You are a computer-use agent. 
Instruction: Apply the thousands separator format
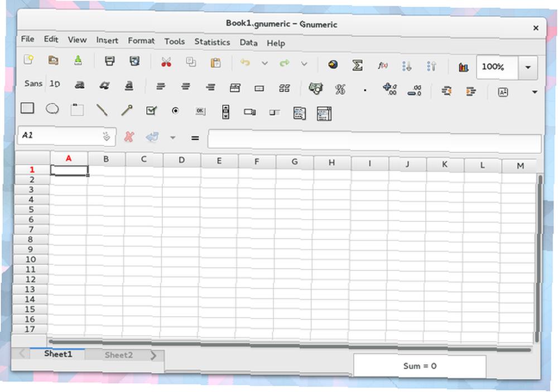point(365,90)
